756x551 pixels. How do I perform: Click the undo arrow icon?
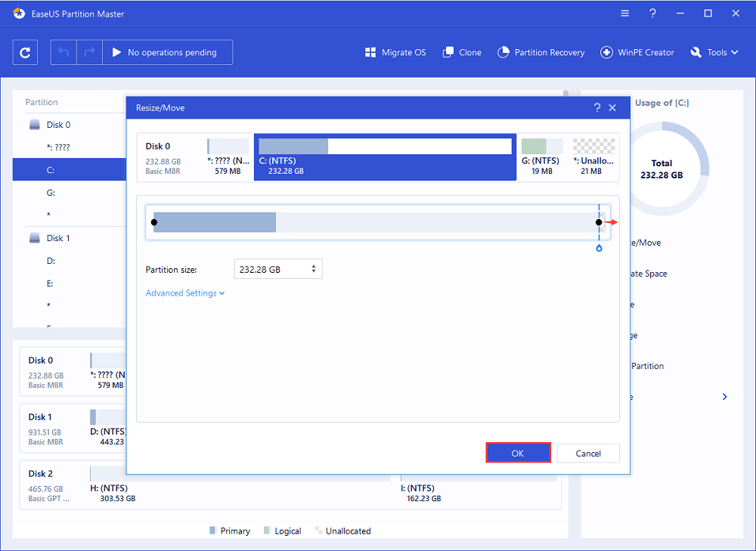pos(64,52)
